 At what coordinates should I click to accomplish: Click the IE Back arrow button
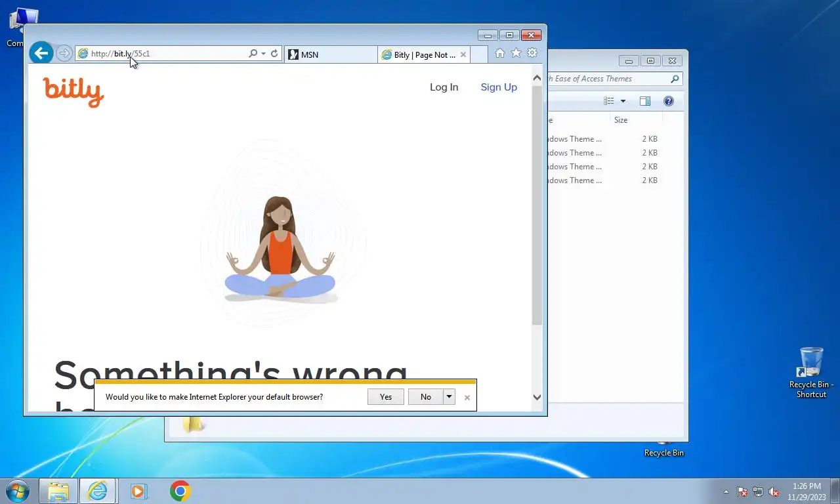(41, 53)
